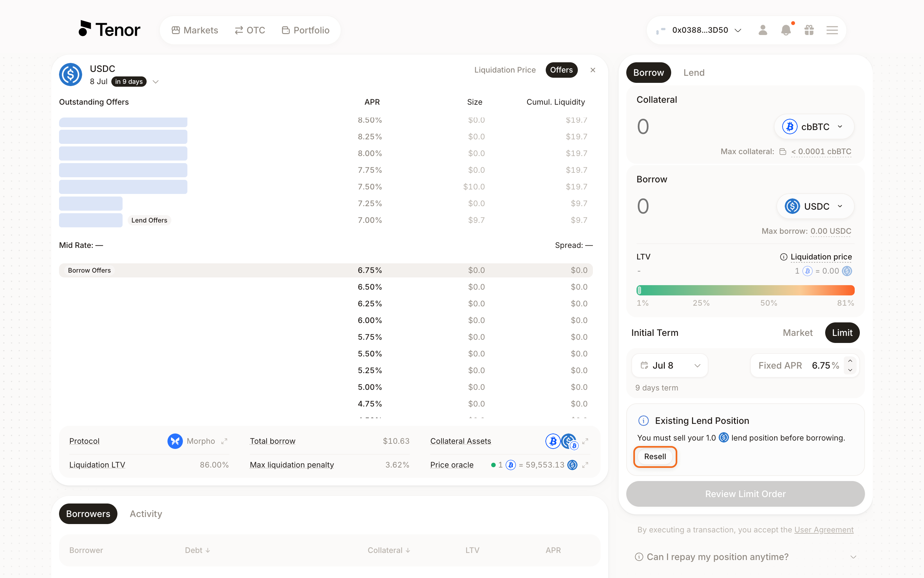Click the wallet avatar icon
The image size is (924, 578).
tap(661, 30)
